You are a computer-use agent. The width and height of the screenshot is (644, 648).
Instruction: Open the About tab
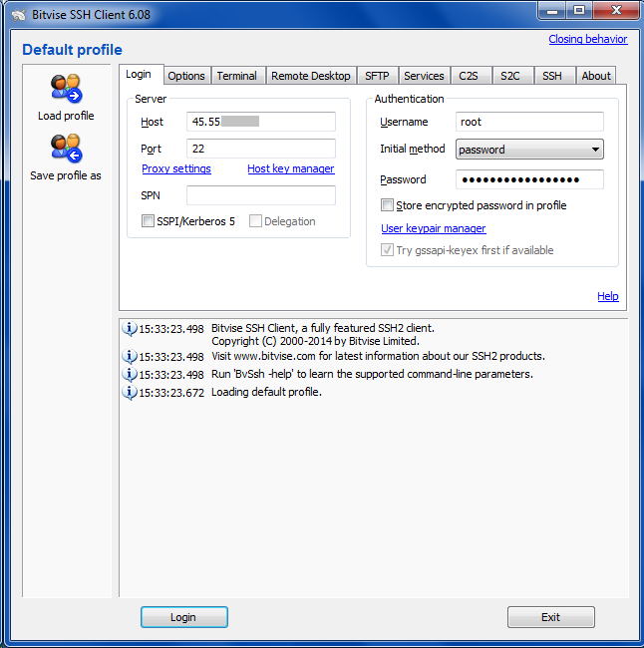point(596,76)
